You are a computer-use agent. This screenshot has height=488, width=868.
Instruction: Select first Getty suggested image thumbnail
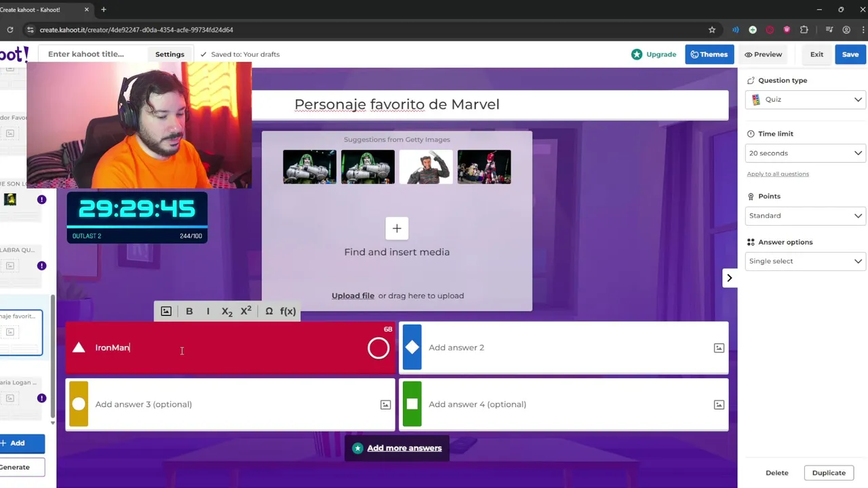tap(309, 167)
